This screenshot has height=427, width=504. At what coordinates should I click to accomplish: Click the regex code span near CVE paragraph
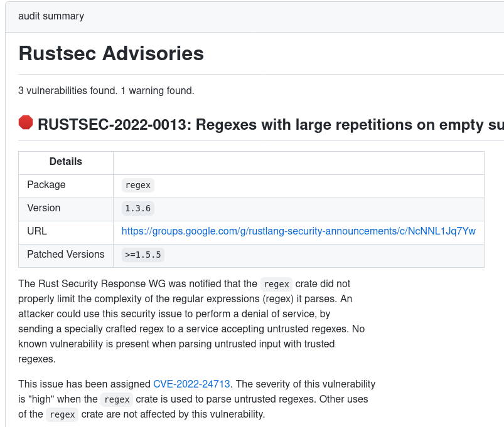(x=116, y=399)
